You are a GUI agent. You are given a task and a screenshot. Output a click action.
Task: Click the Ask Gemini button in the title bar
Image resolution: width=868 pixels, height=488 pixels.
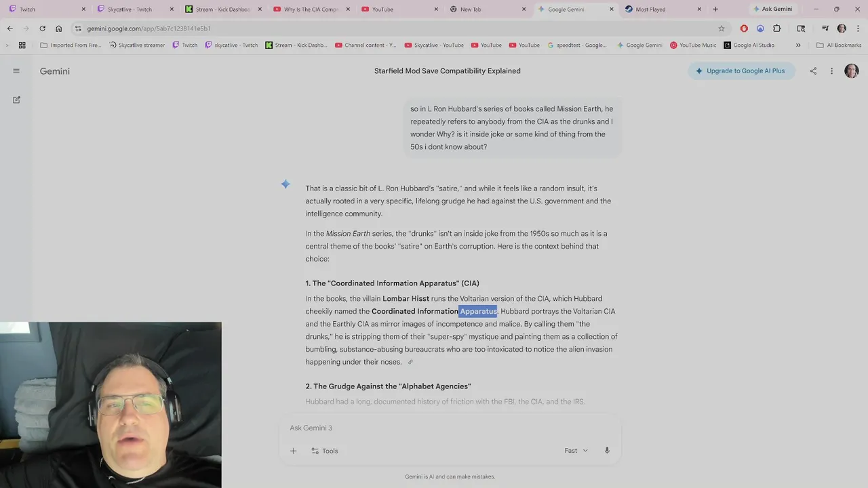[x=772, y=9]
